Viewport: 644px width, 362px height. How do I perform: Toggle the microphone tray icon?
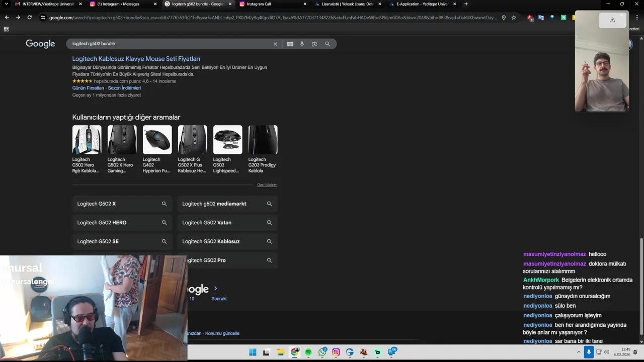click(589, 352)
